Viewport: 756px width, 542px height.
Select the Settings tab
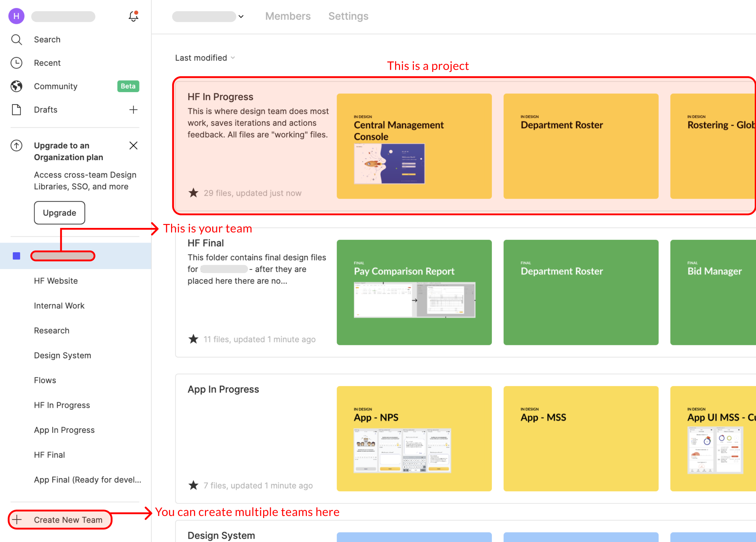click(348, 16)
